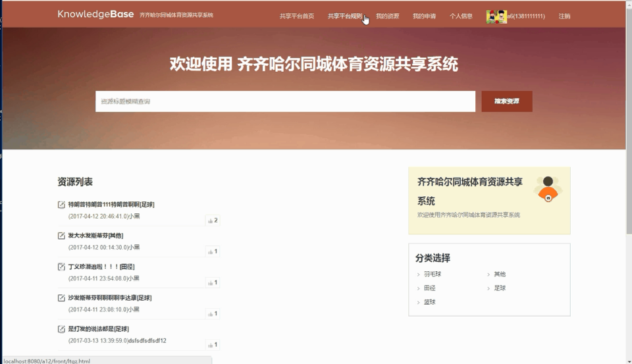The height and width of the screenshot is (364, 632).
Task: Click the chevron beside 田径
Action: click(x=419, y=288)
